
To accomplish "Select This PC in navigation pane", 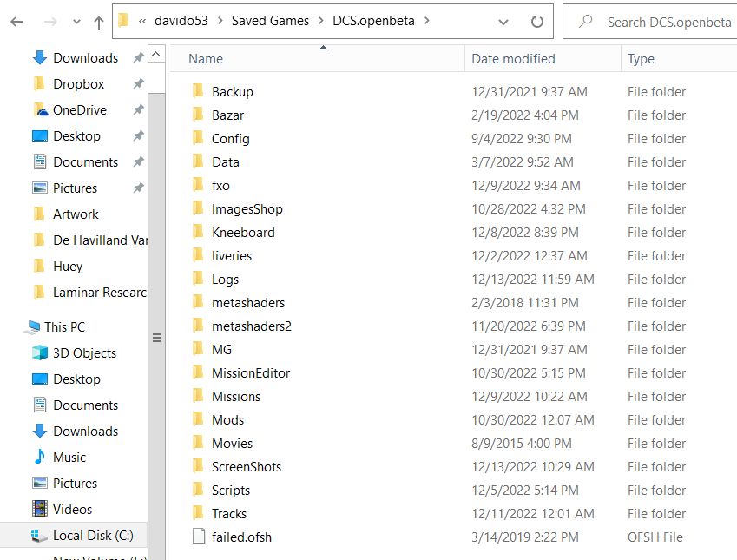I will [64, 326].
